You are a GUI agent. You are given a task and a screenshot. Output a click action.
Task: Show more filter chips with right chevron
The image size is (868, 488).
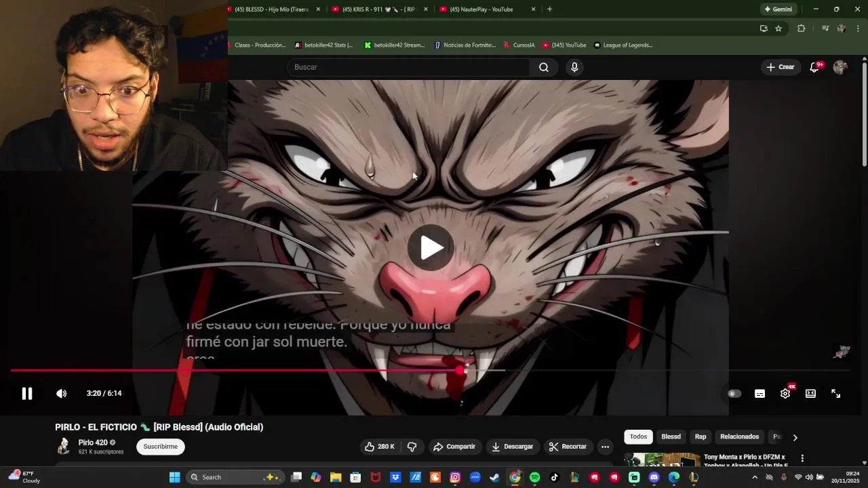point(795,437)
